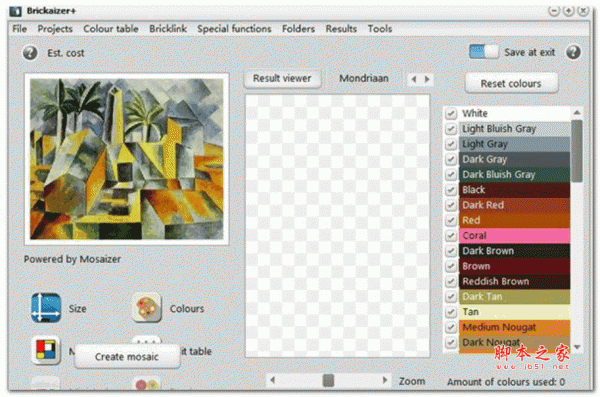Uncheck the Dark Brown checkbox
Image resolution: width=600 pixels, height=397 pixels.
[x=451, y=251]
